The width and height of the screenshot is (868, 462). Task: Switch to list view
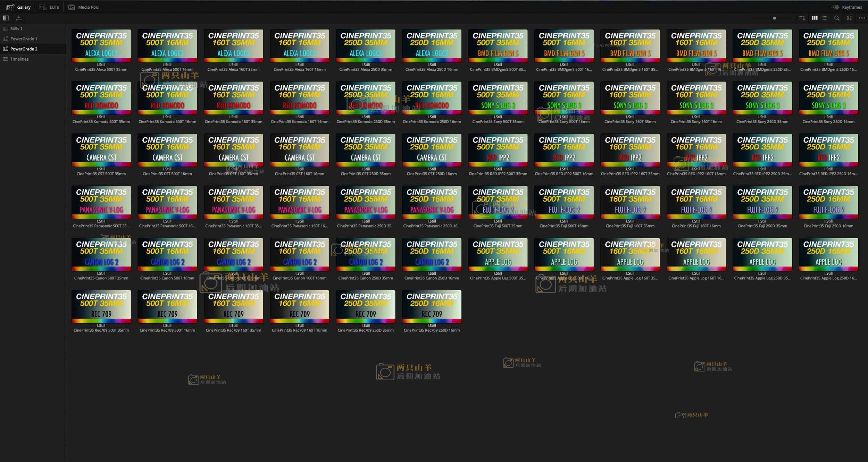pos(825,18)
